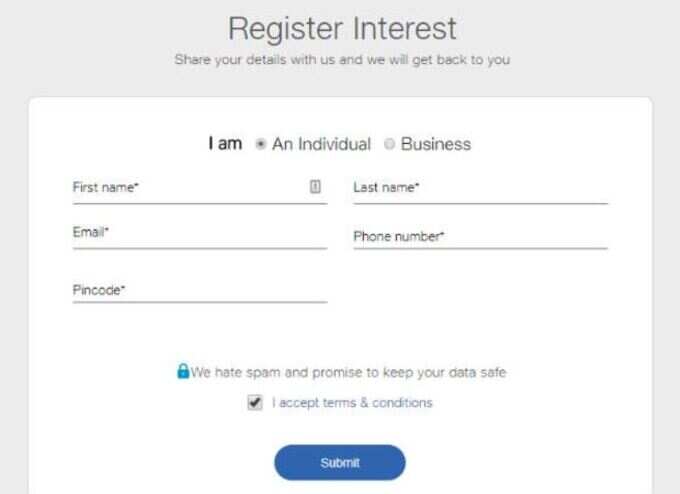The height and width of the screenshot is (494, 680).
Task: Click the autofill icon in First name field
Action: 315,186
